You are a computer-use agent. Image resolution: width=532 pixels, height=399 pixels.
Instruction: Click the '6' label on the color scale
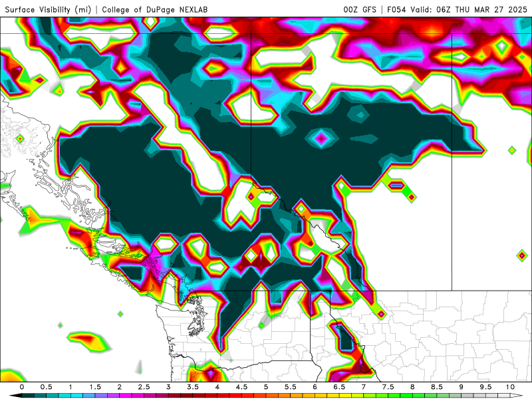(315, 387)
